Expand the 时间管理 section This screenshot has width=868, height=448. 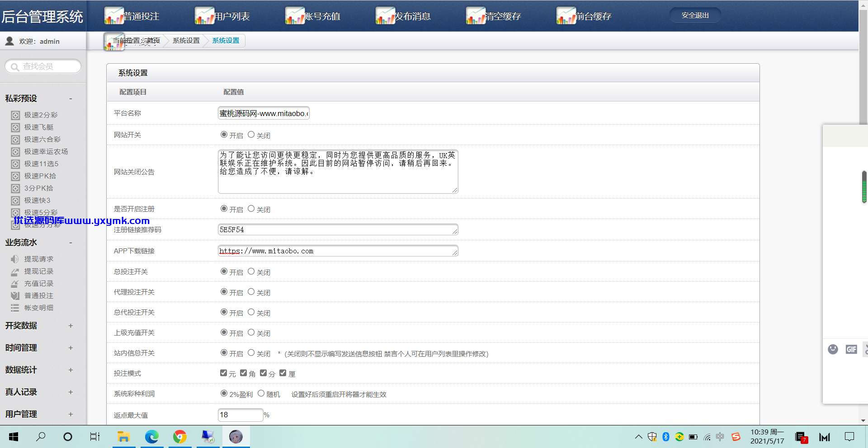(x=71, y=348)
